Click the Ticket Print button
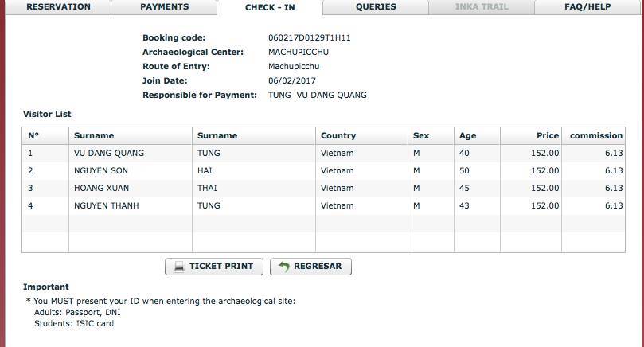The height and width of the screenshot is (347, 644). pos(214,267)
